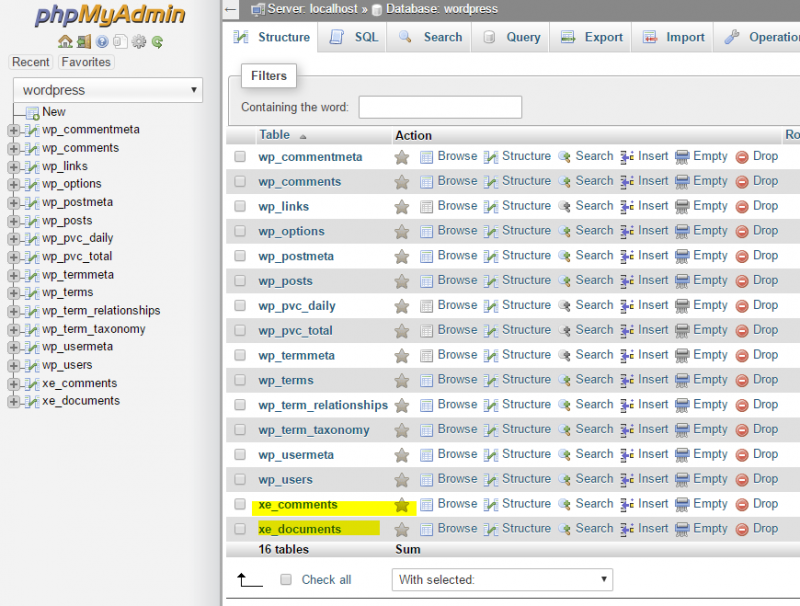Click Structure icon in wp_links row

pos(491,207)
